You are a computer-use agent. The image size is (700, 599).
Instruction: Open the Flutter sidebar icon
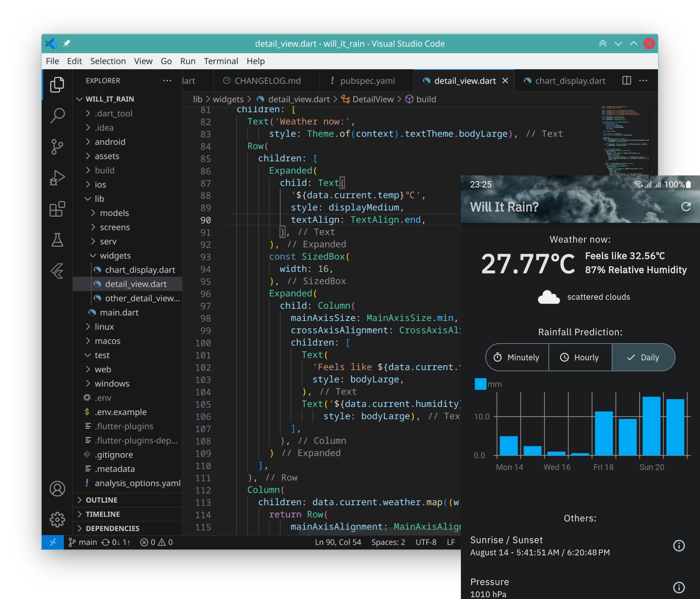(57, 271)
